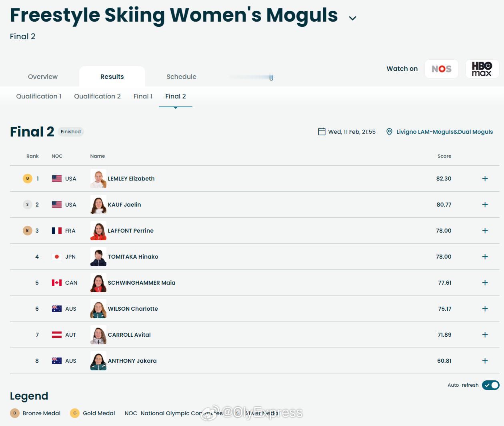The width and height of the screenshot is (504, 426).
Task: Expand details for LEMLEY Elizabeth's row
Action: [x=485, y=179]
